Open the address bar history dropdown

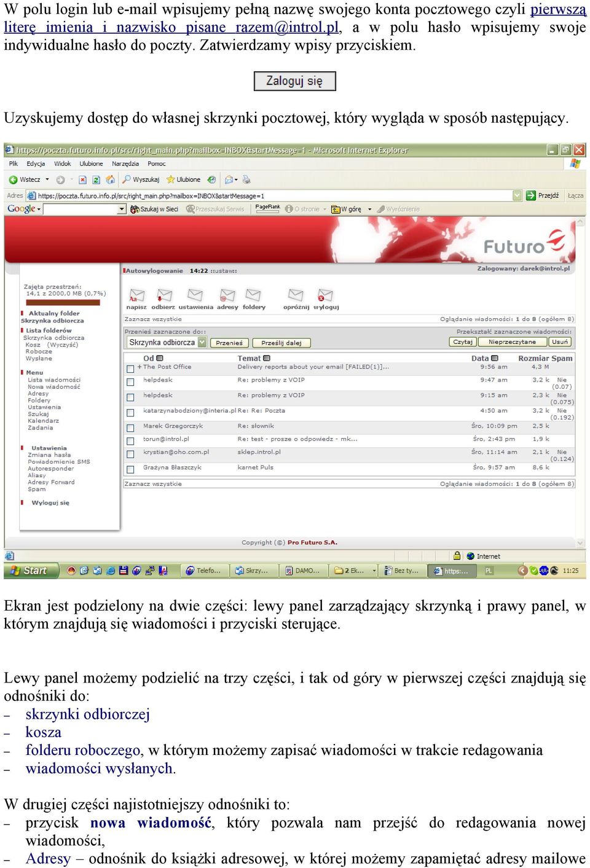pos(516,195)
